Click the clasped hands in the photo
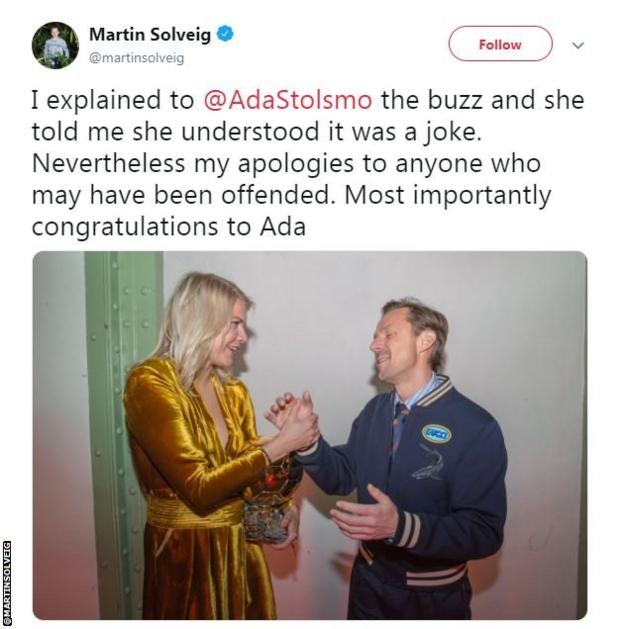The width and height of the screenshot is (624, 629). point(292,419)
